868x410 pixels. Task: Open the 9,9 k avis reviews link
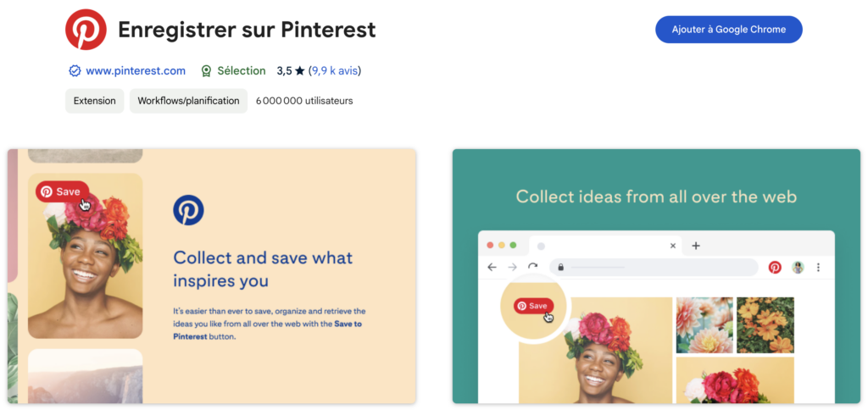pyautogui.click(x=335, y=71)
